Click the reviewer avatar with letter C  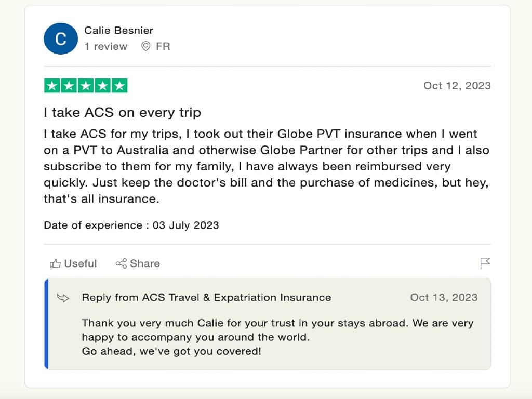point(61,38)
